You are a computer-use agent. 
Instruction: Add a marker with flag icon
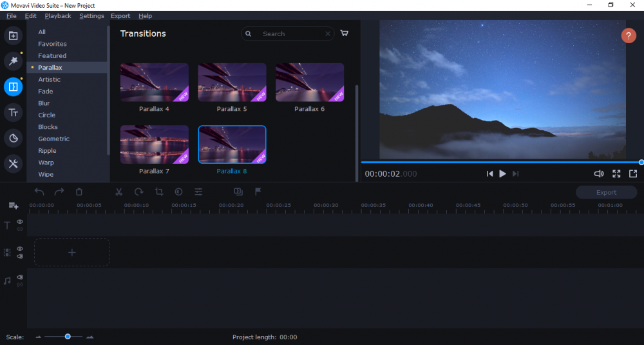click(258, 192)
